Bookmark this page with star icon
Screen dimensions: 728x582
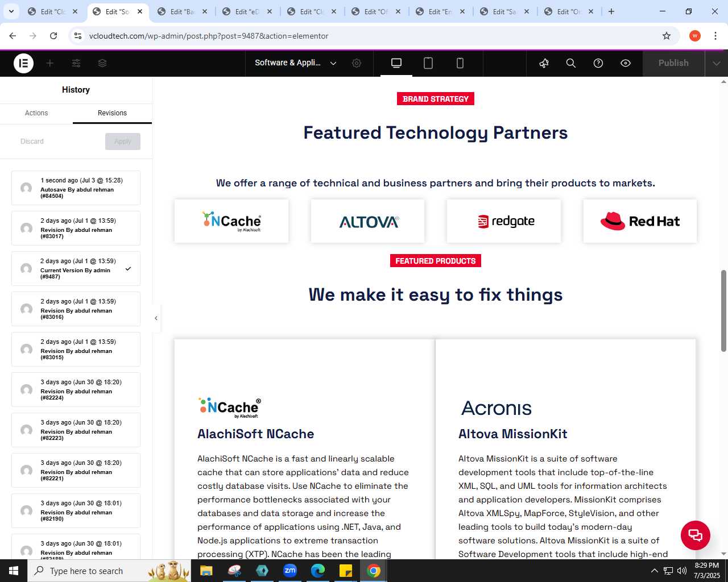(x=667, y=36)
